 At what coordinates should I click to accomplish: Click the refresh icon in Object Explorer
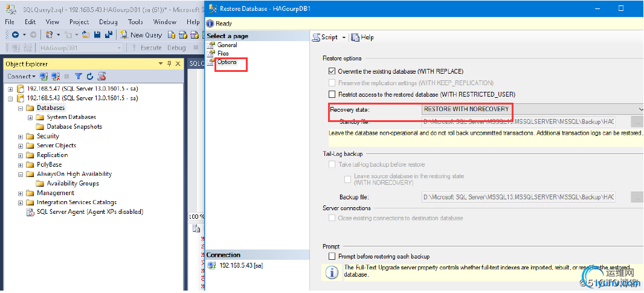click(89, 76)
